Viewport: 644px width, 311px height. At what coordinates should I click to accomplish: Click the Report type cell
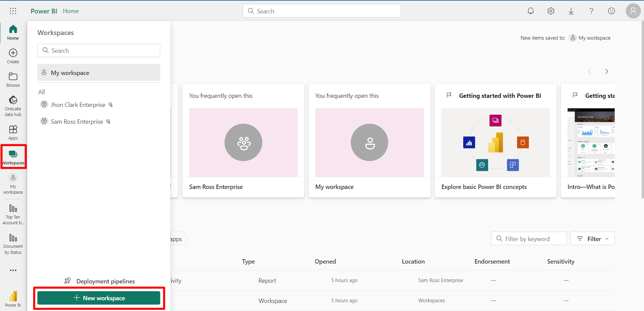pos(267,281)
